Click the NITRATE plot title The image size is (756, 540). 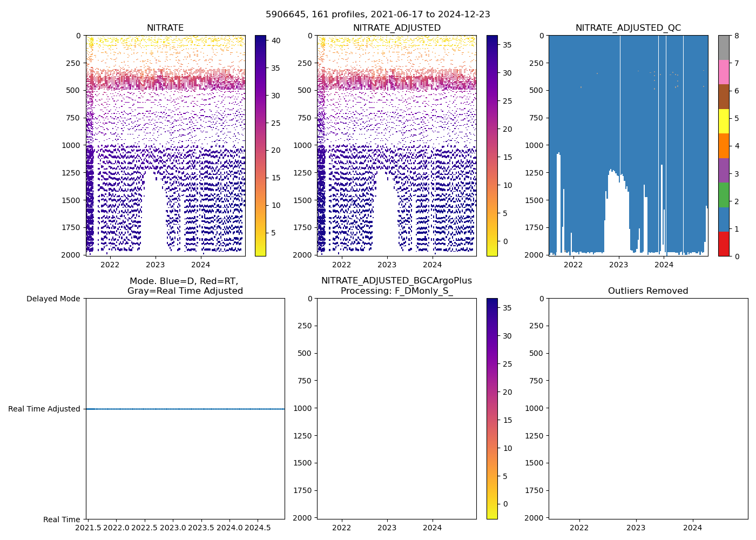point(165,28)
